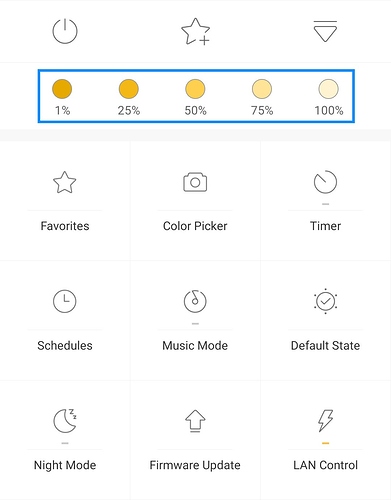This screenshot has height=500, width=391.
Task: Open the Schedules clock icon
Action: click(x=65, y=301)
